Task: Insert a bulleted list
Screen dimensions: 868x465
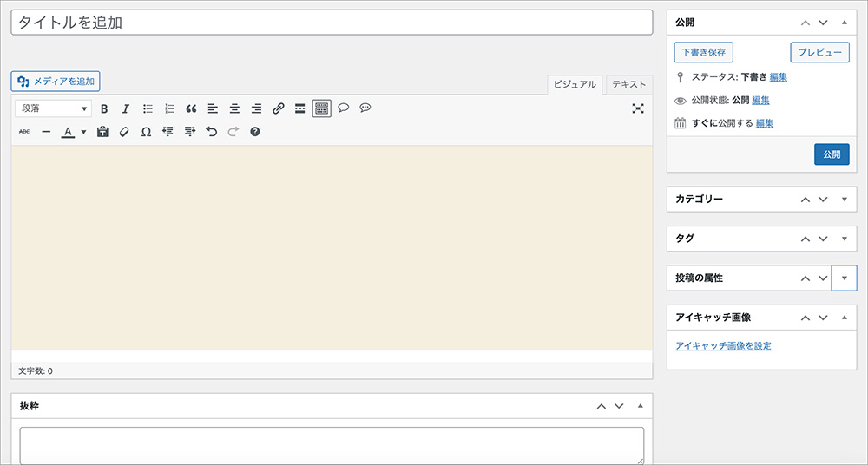Action: tap(148, 109)
